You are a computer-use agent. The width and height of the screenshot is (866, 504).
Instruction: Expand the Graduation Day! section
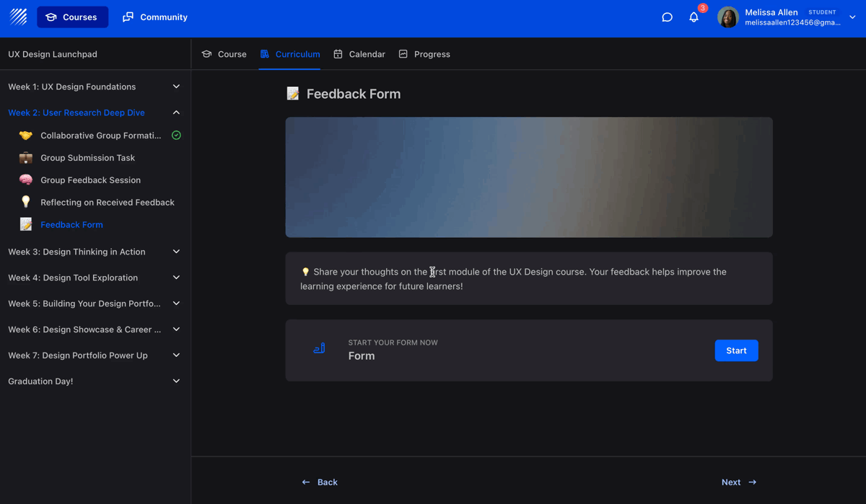click(176, 381)
